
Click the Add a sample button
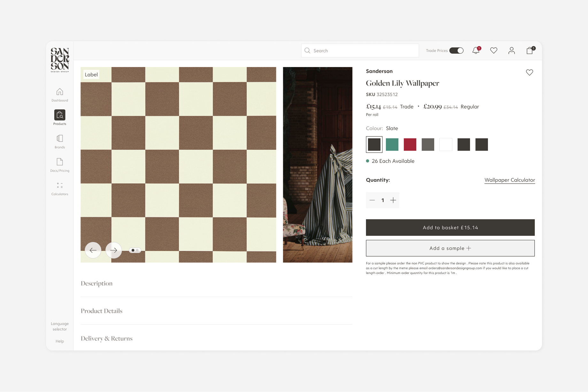[x=450, y=248]
